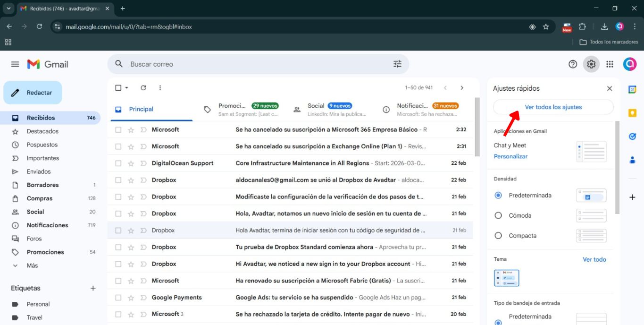Open the Google apps grid
Screen dimensions: 644x325
pos(610,64)
